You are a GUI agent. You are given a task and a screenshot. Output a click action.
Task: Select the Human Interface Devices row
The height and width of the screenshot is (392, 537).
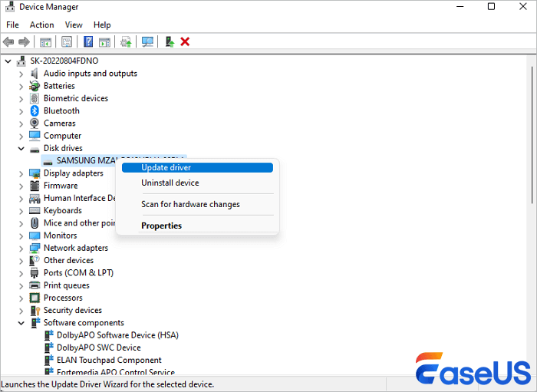point(80,198)
